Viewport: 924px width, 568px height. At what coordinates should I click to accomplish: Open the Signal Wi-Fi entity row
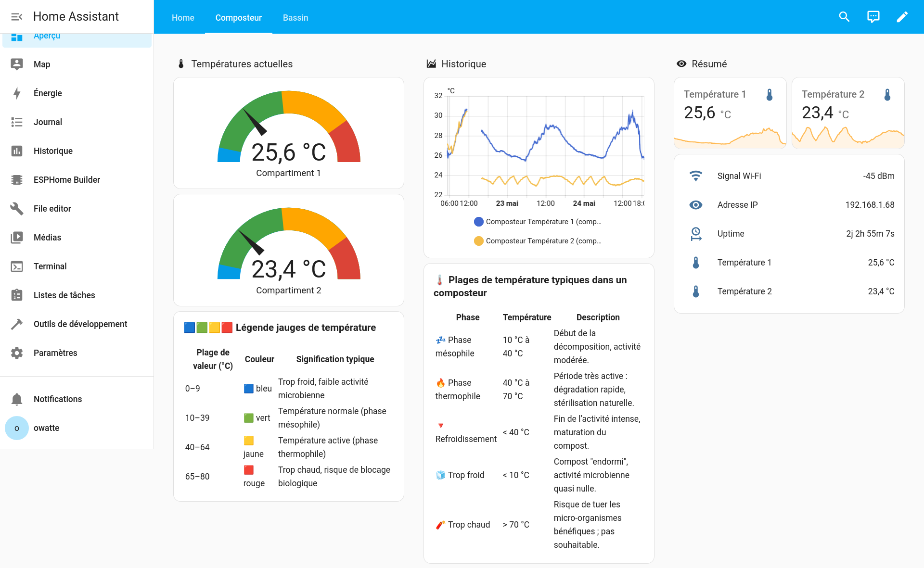tap(789, 176)
